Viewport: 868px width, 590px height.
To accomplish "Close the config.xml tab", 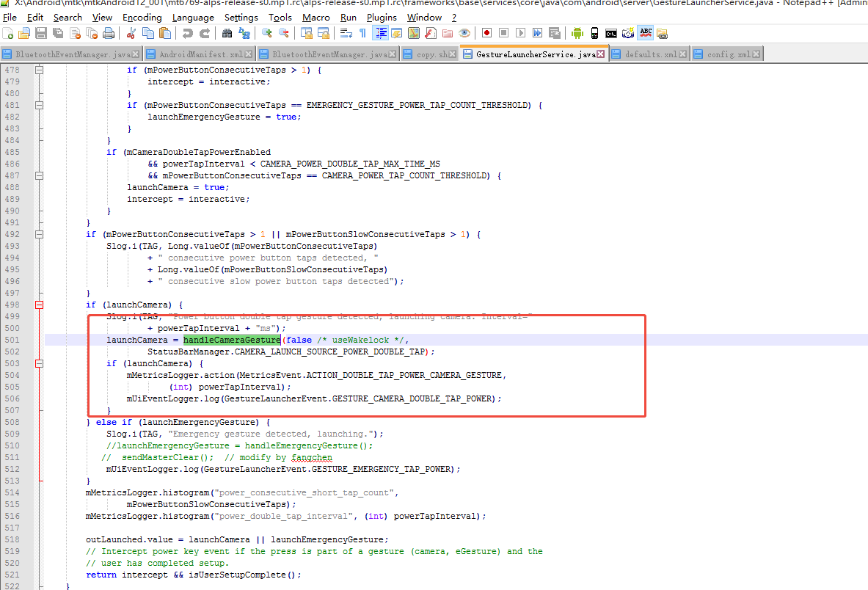I will [756, 54].
